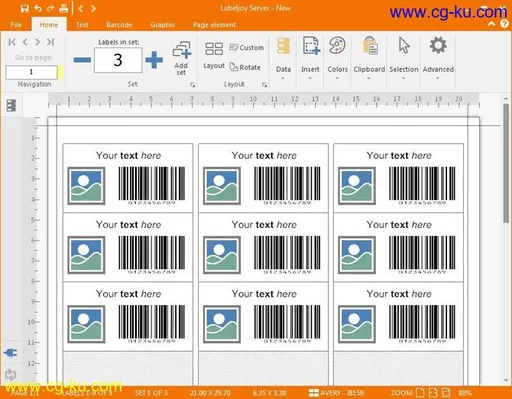The width and height of the screenshot is (512, 399).
Task: Add a new label set
Action: click(x=182, y=58)
